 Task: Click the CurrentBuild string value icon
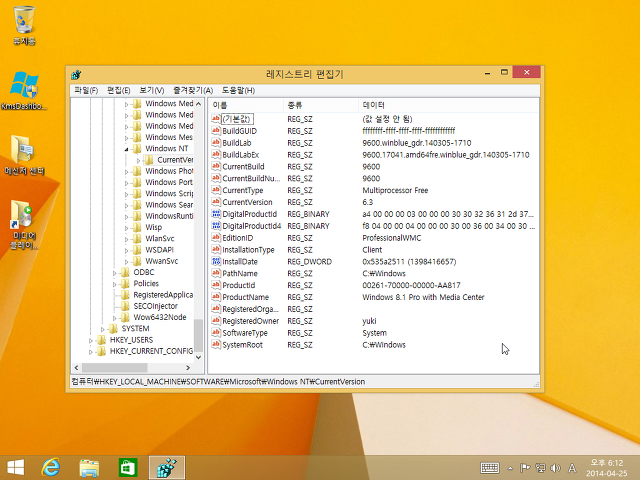(216, 166)
